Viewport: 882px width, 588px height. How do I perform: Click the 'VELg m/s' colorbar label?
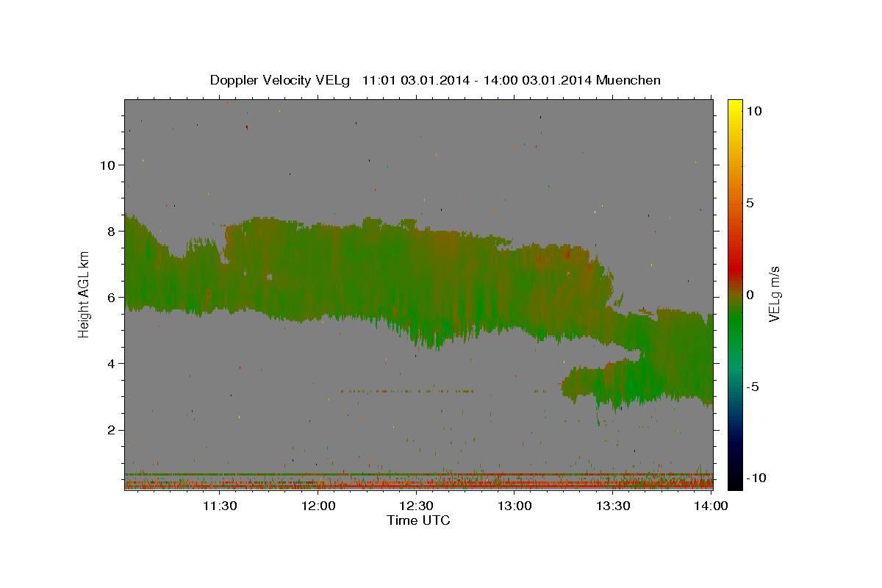pyautogui.click(x=774, y=294)
